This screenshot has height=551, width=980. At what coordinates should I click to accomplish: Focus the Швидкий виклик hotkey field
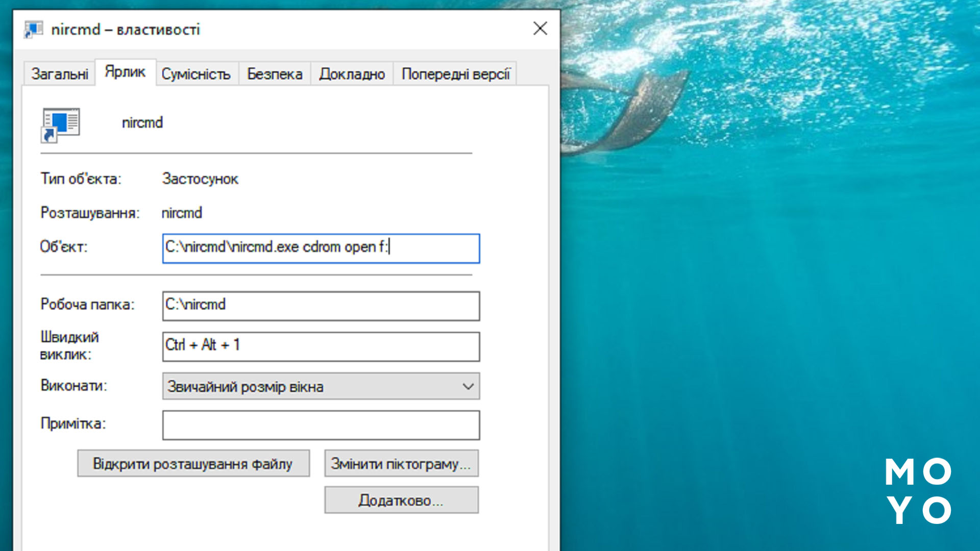click(x=321, y=347)
